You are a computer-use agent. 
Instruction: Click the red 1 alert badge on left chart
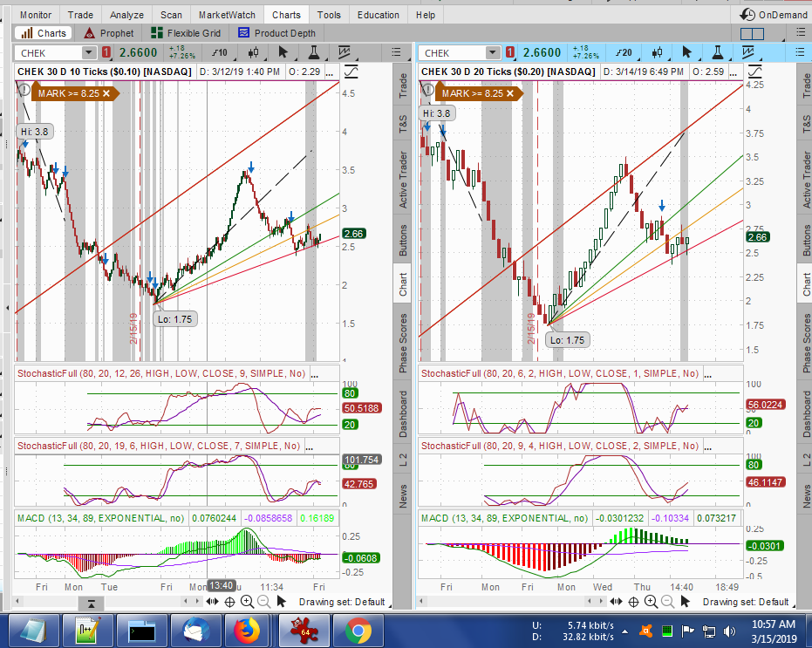click(106, 53)
